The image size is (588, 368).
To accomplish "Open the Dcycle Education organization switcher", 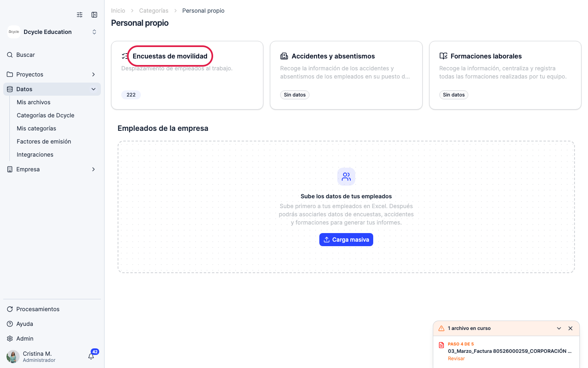I will pyautogui.click(x=52, y=32).
